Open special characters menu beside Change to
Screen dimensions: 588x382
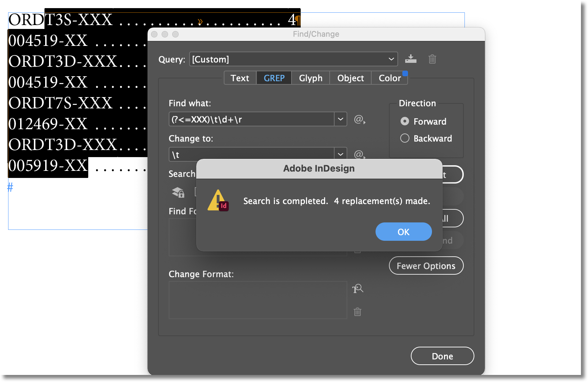[x=359, y=155]
